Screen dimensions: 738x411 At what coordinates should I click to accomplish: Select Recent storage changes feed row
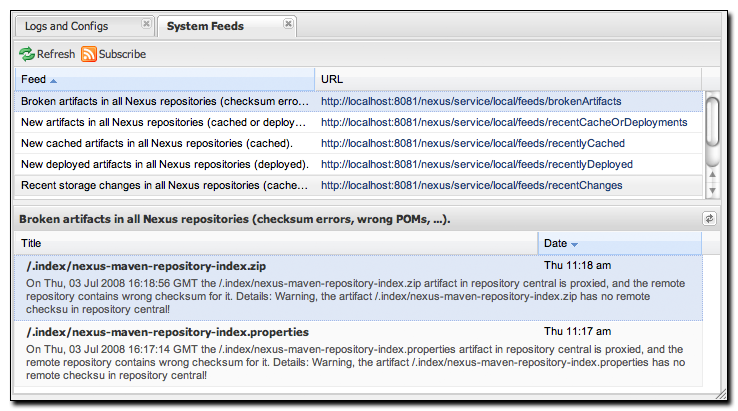165,185
